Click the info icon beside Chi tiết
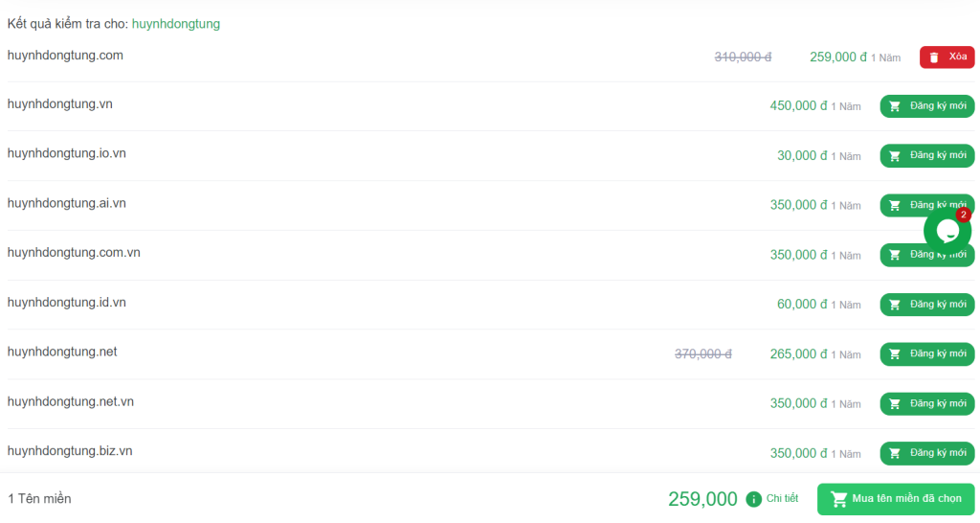The width and height of the screenshot is (980, 523). [754, 499]
